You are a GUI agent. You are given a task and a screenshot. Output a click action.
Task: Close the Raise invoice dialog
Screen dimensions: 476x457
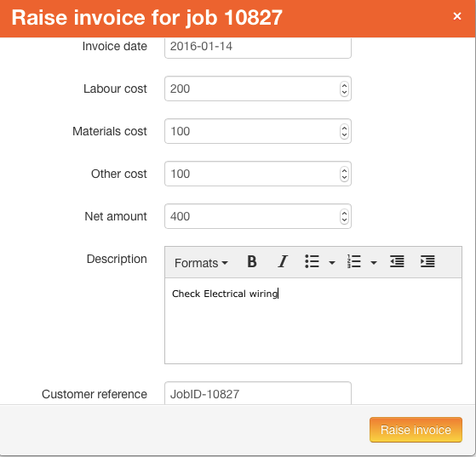(457, 16)
